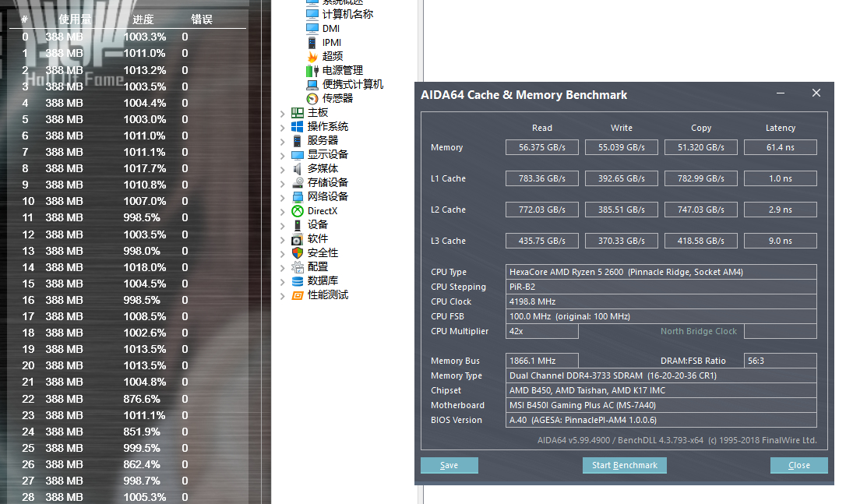Click the Close button in benchmark window
The width and height of the screenshot is (846, 504).
tap(798, 465)
